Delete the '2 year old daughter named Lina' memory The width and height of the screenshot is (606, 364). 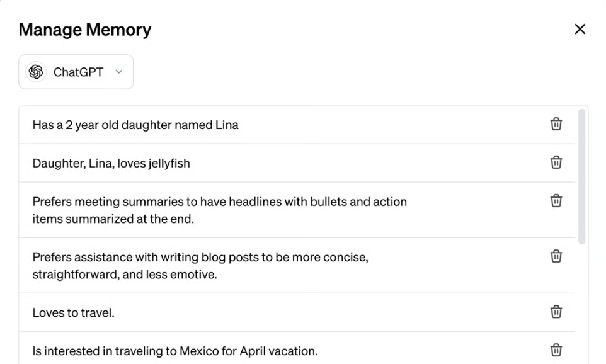pos(556,124)
